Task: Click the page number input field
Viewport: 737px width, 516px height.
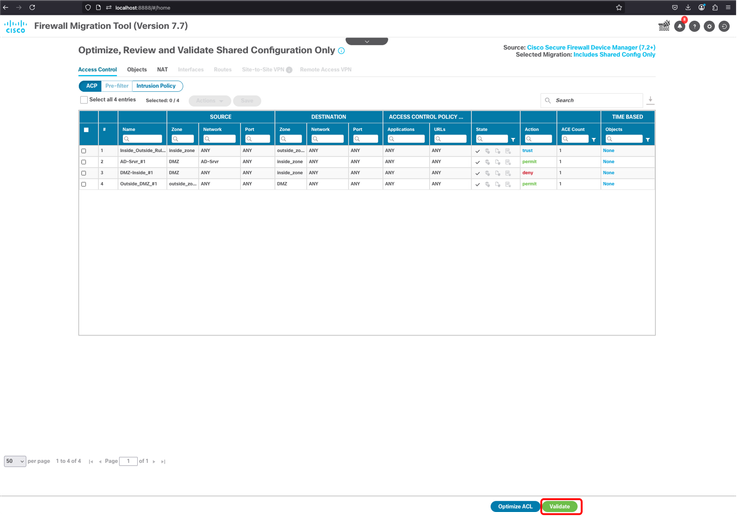Action: pos(128,461)
